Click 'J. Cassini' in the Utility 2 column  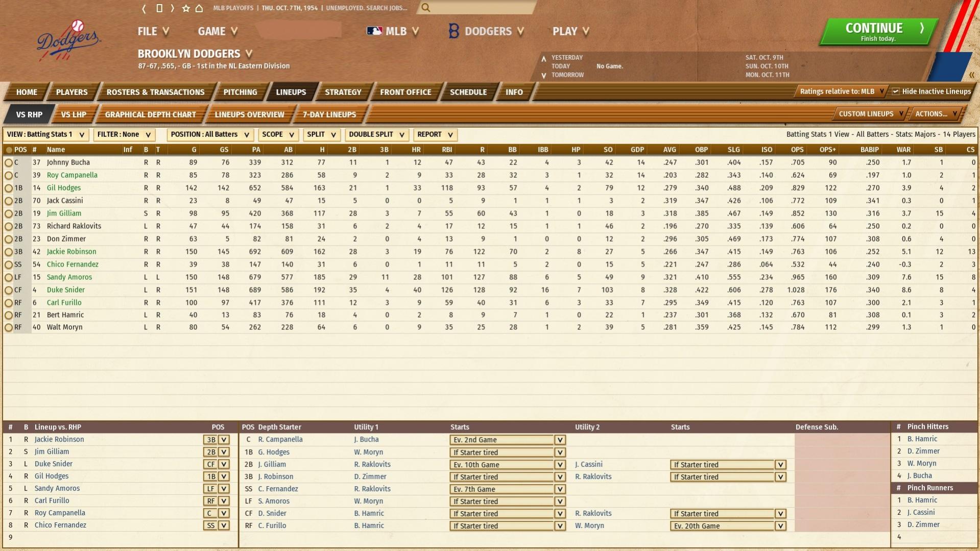coord(588,465)
